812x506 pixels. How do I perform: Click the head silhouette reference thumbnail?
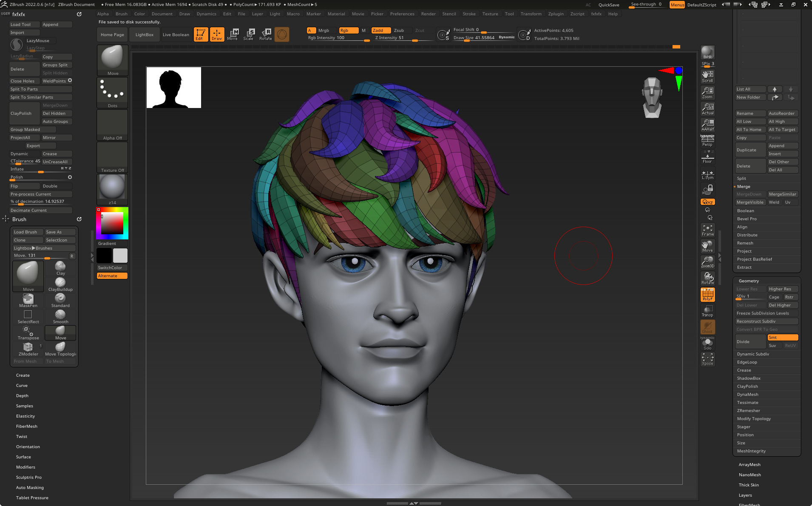pyautogui.click(x=173, y=87)
